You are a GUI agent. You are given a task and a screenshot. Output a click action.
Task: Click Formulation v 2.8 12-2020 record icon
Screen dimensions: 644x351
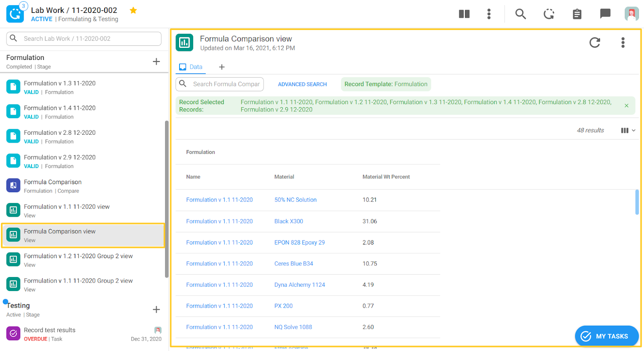pyautogui.click(x=13, y=136)
